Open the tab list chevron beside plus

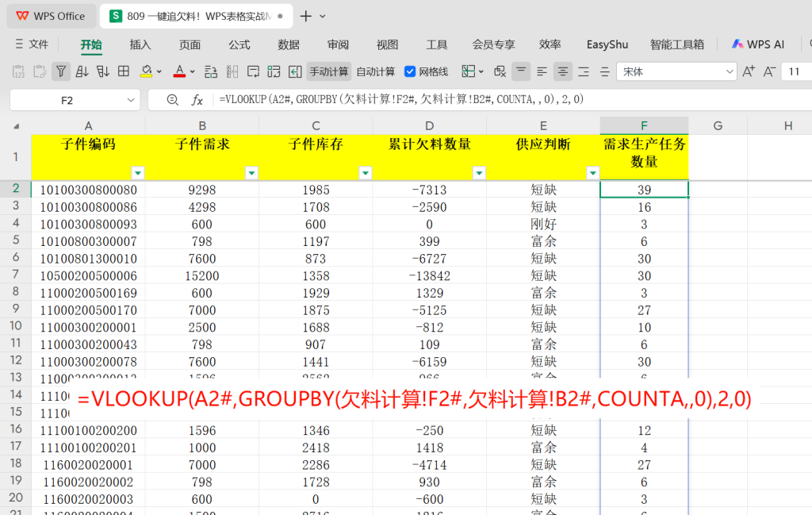(323, 17)
